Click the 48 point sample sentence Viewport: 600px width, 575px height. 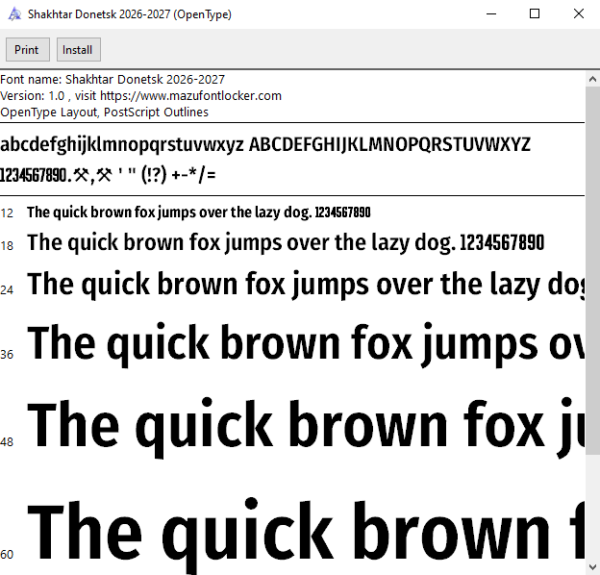point(306,427)
